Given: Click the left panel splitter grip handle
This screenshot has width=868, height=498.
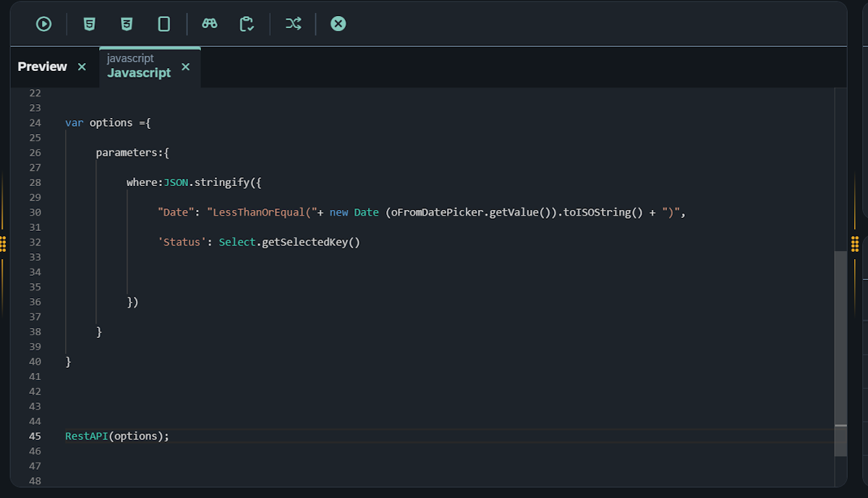Looking at the screenshot, I should pos(3,244).
